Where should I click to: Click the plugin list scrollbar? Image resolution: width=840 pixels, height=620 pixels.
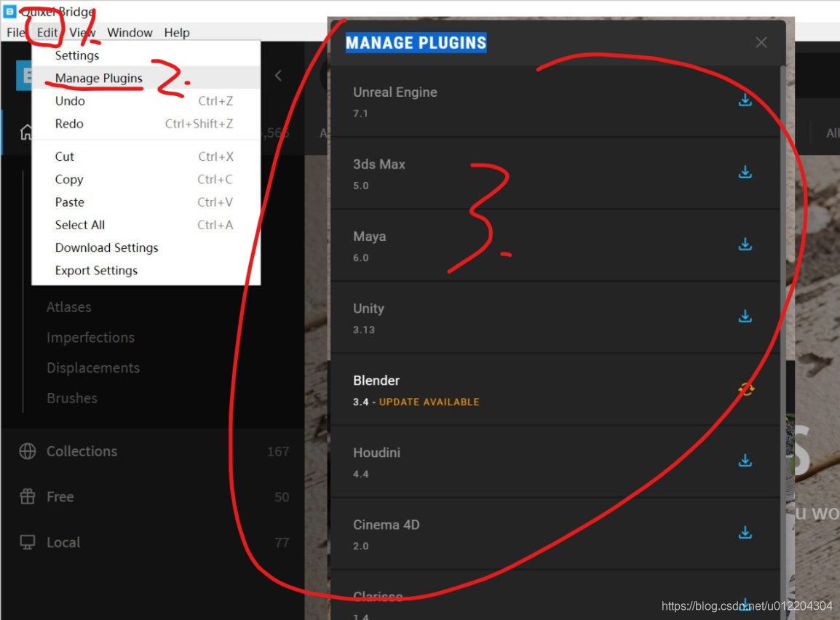782,343
